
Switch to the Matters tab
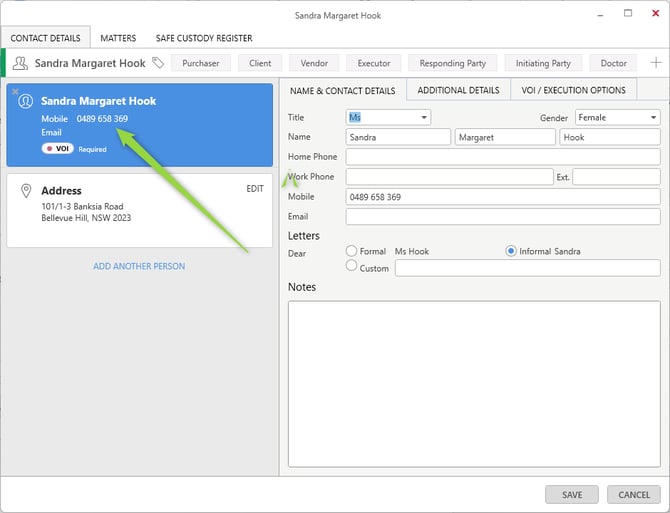tap(118, 38)
